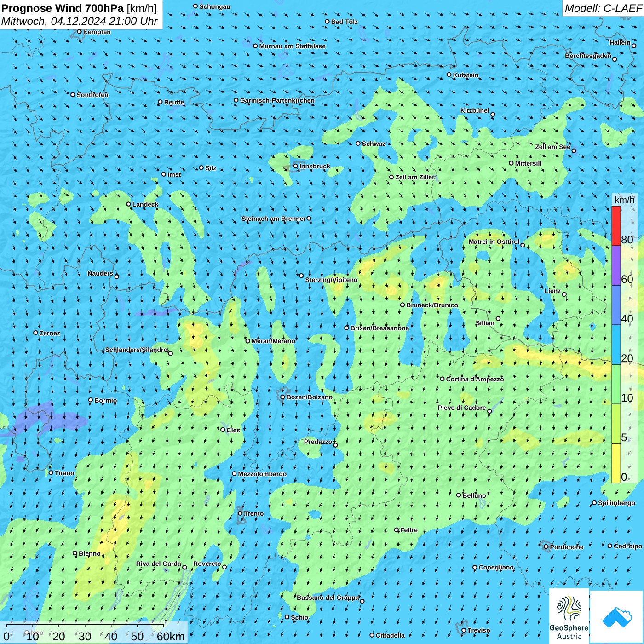Viewport: 644px width, 644px height.
Task: Select the green legend color 10 to 20
Action: [616, 384]
